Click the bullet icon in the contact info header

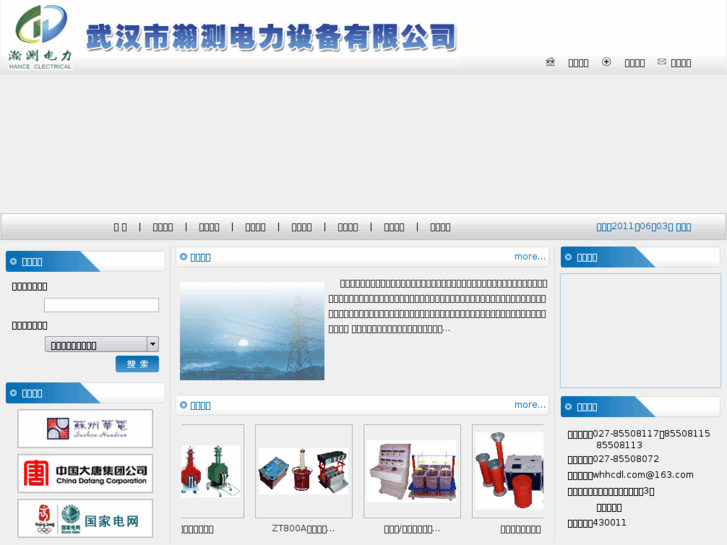tap(568, 407)
